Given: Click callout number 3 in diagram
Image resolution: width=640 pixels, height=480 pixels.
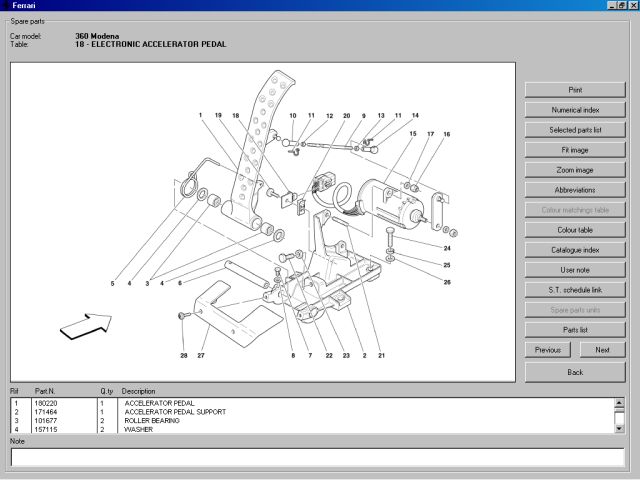Looking at the screenshot, I should (x=147, y=283).
